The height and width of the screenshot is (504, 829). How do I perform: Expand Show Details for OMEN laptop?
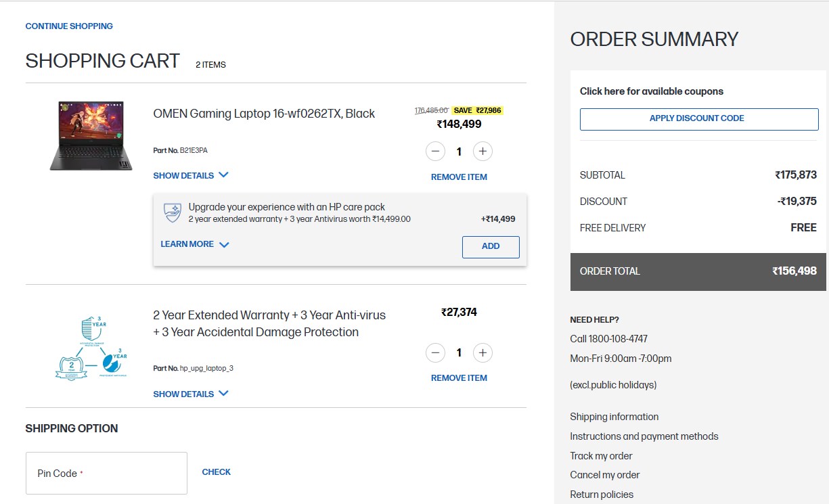point(190,175)
